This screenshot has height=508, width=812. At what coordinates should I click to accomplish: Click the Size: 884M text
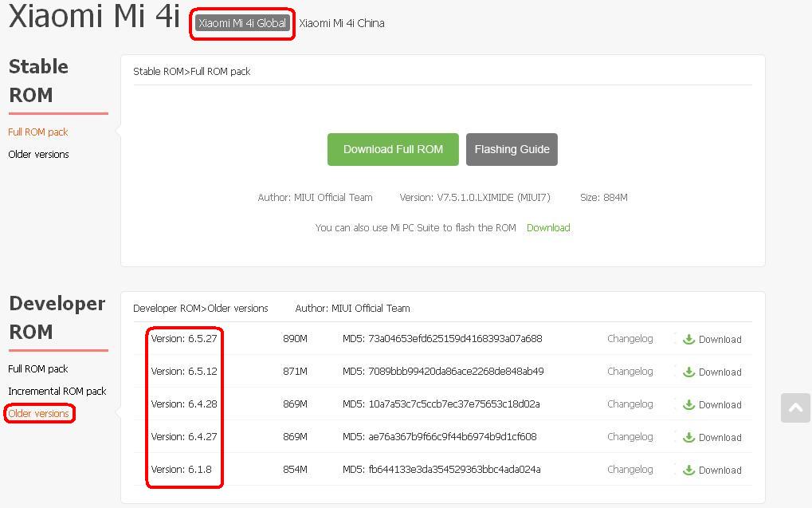click(x=604, y=198)
